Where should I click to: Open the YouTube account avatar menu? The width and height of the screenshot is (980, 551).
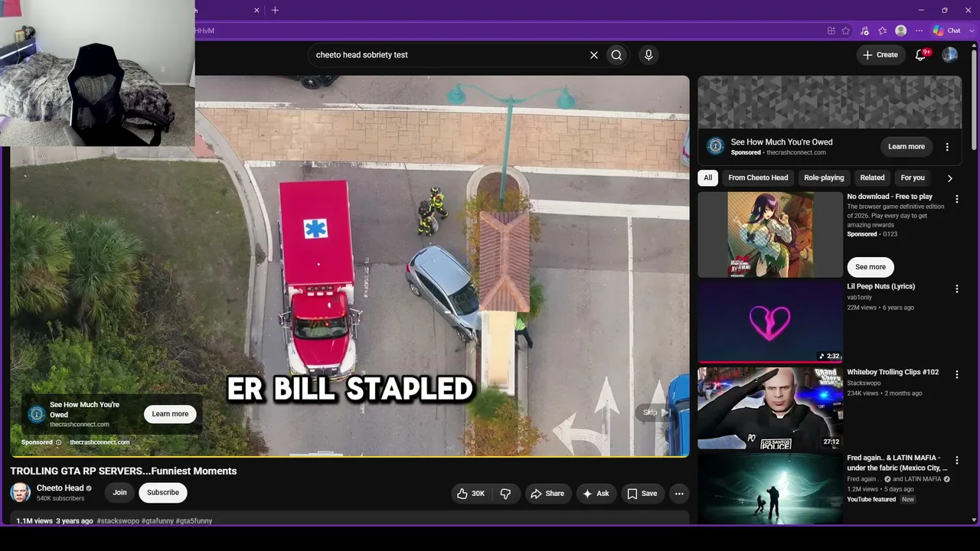pyautogui.click(x=950, y=54)
